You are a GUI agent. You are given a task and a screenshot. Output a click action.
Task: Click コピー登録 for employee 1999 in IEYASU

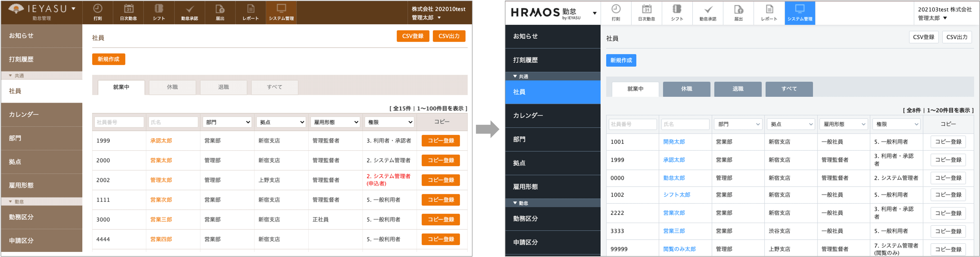pos(441,141)
